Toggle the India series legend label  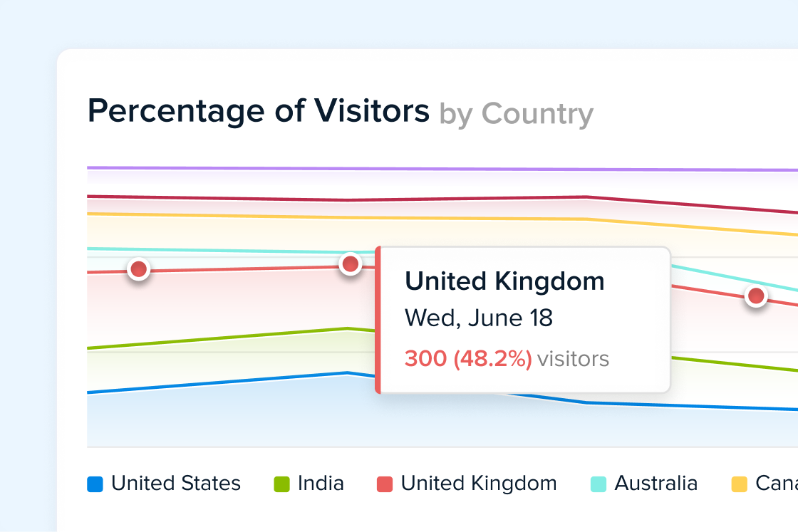[x=321, y=484]
